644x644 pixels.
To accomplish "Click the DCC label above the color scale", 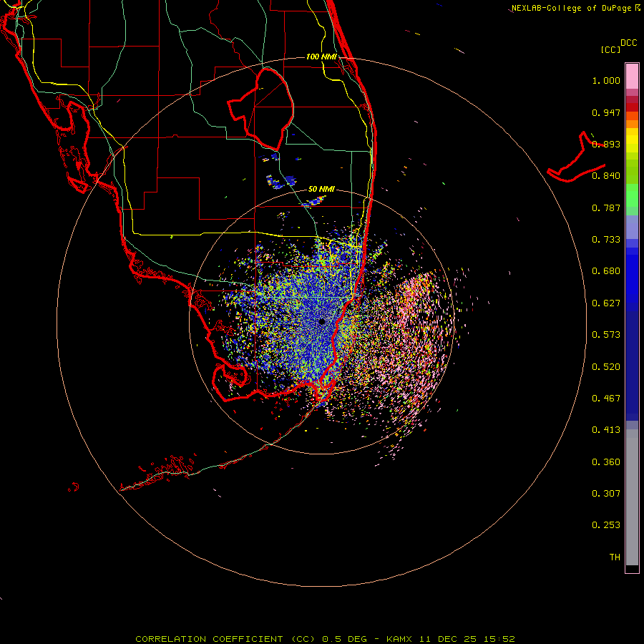I will click(x=628, y=43).
